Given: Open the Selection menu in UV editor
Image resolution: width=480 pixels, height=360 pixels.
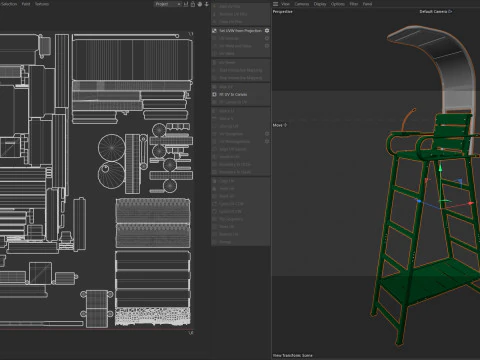Looking at the screenshot, I should pyautogui.click(x=9, y=4).
